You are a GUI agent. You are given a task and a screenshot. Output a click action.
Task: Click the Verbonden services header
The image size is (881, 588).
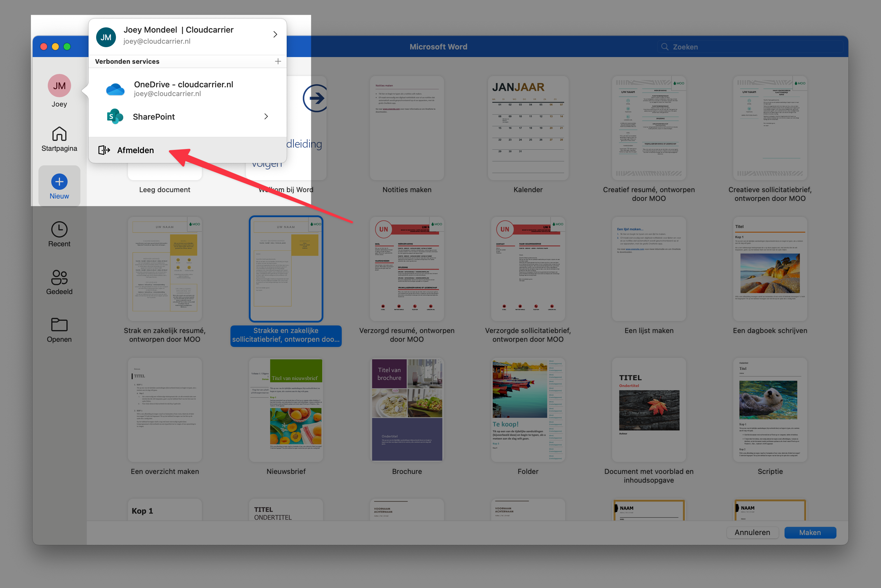127,61
